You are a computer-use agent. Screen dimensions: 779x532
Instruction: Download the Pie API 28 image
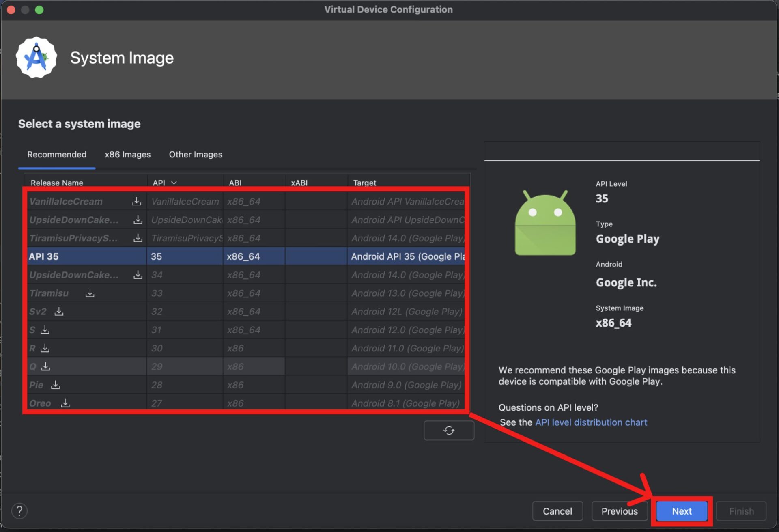click(x=56, y=385)
